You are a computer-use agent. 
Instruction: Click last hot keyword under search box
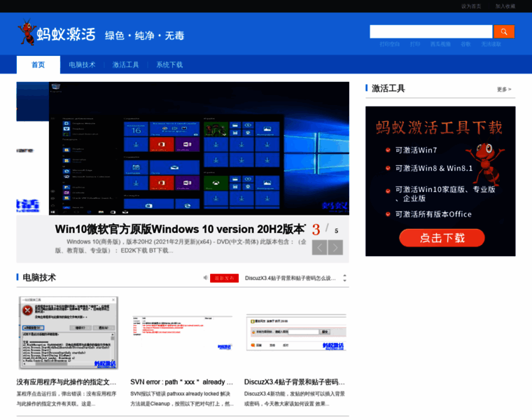click(x=491, y=44)
